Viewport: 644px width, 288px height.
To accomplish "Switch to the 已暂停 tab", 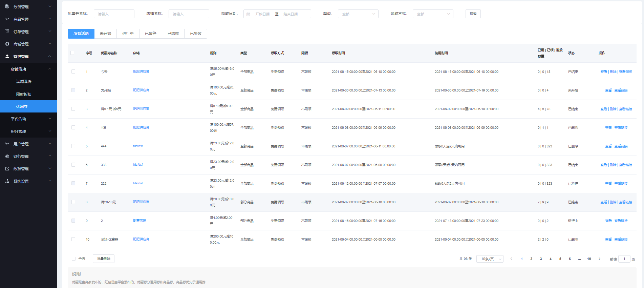I will [151, 34].
